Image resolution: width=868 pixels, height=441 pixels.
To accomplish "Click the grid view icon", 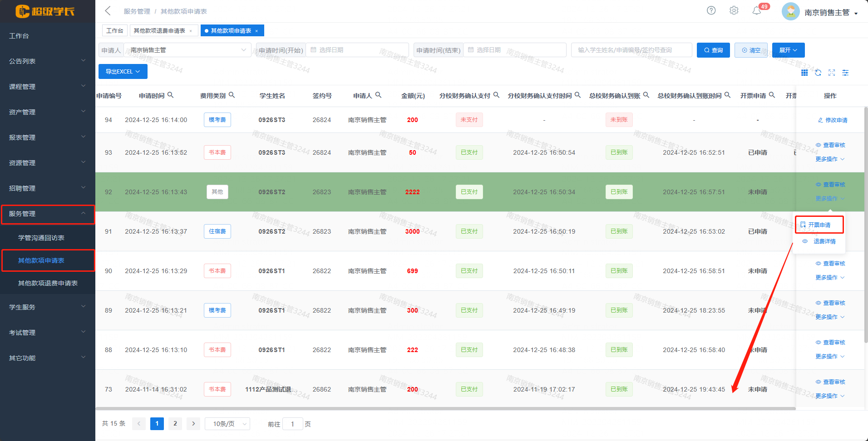I will (804, 73).
